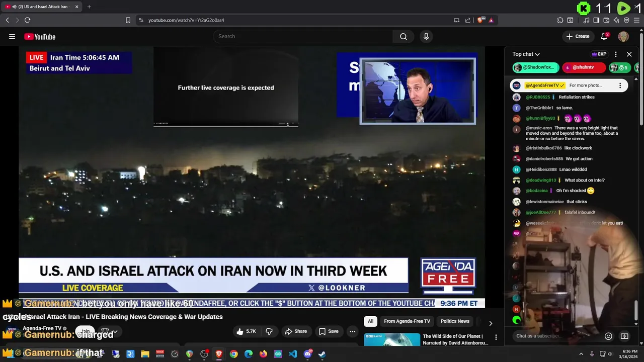Start voice search with the microphone
Viewport: 644px width, 362px height.
[x=426, y=36]
